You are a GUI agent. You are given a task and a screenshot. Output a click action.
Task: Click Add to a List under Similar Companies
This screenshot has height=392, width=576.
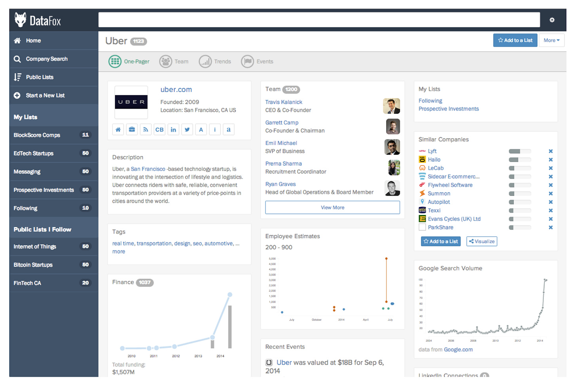click(x=441, y=241)
